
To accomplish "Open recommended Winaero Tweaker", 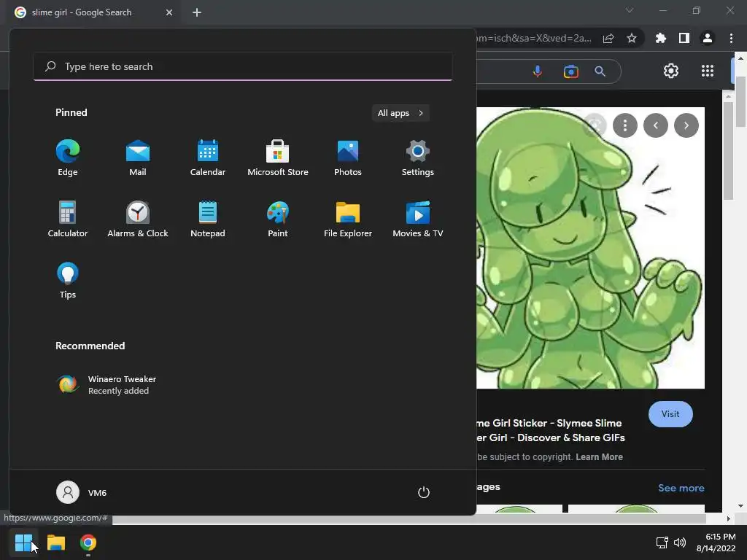I will 107,385.
